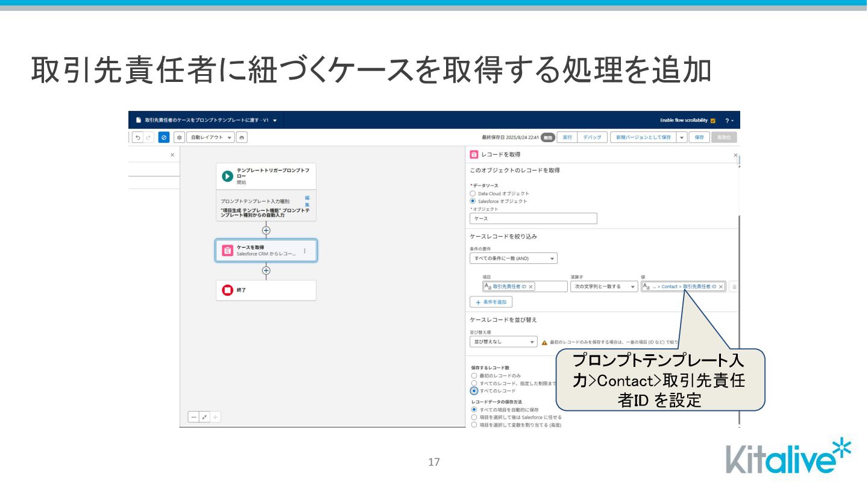Open the help question mark menu
This screenshot has height=488, width=868.
coord(729,120)
